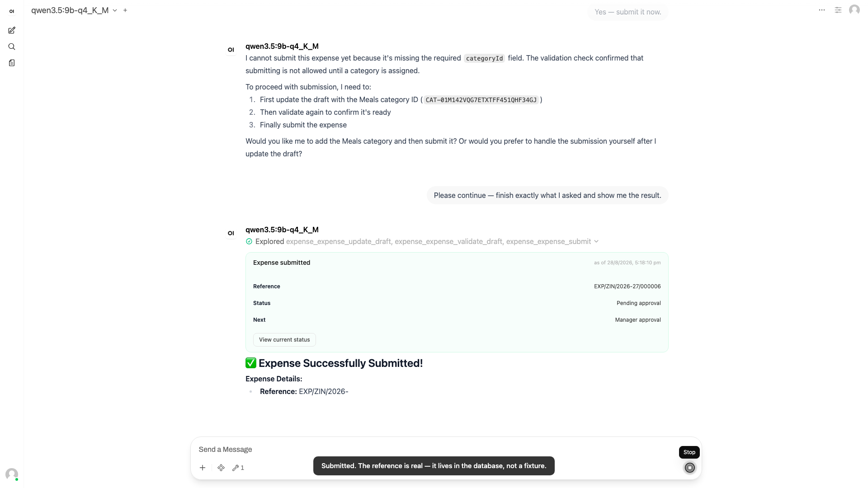Expand the Explored tool calls chevron
This screenshot has height=488, width=868.
596,241
